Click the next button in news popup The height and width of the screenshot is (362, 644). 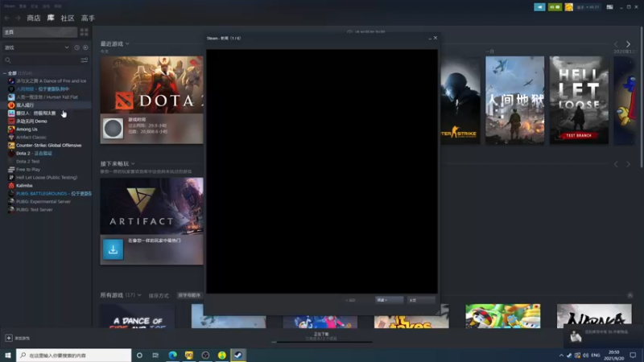pos(389,300)
